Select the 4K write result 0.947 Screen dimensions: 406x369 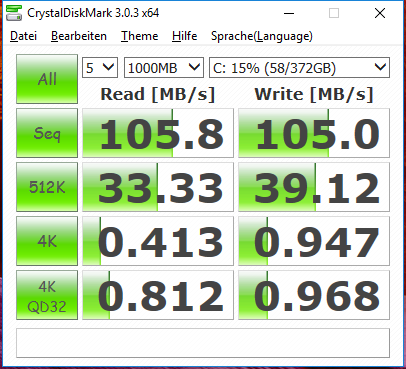[x=314, y=241]
